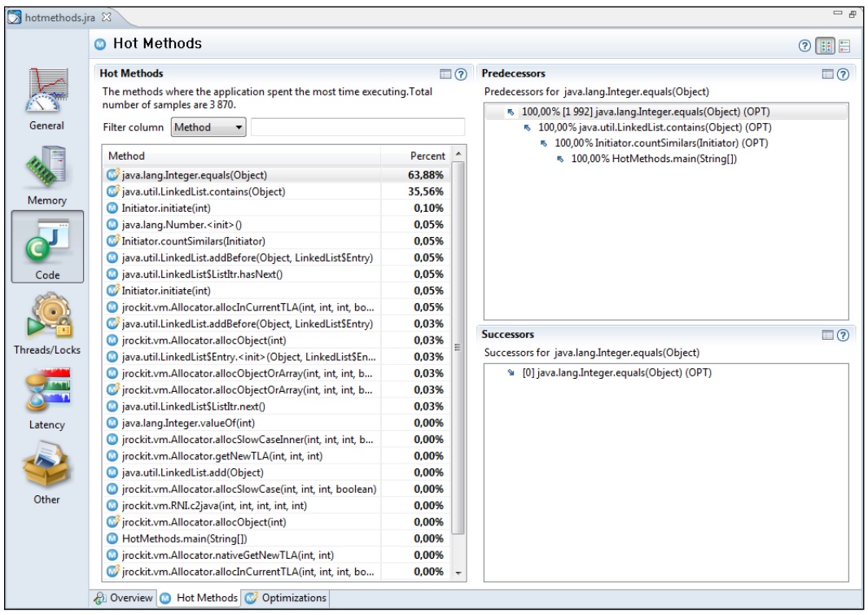868x615 pixels.
Task: Switch to the Hot Methods bottom tab
Action: click(x=199, y=598)
